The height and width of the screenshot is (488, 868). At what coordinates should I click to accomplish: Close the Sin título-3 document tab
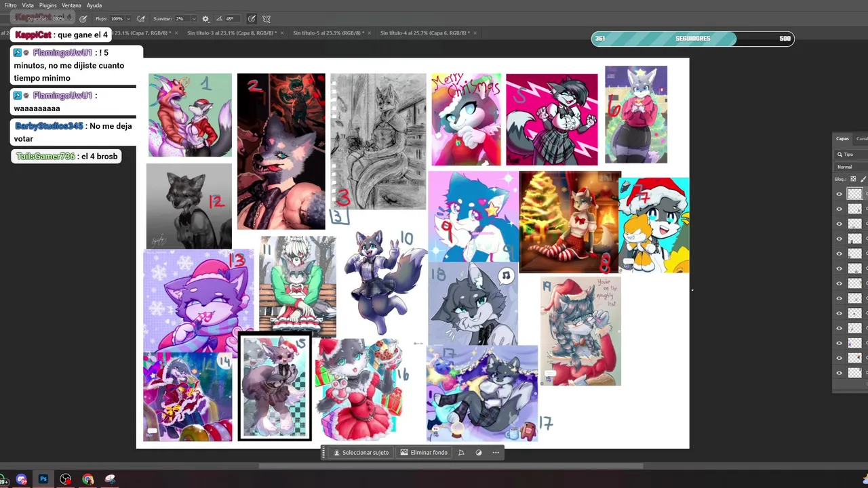click(x=283, y=33)
